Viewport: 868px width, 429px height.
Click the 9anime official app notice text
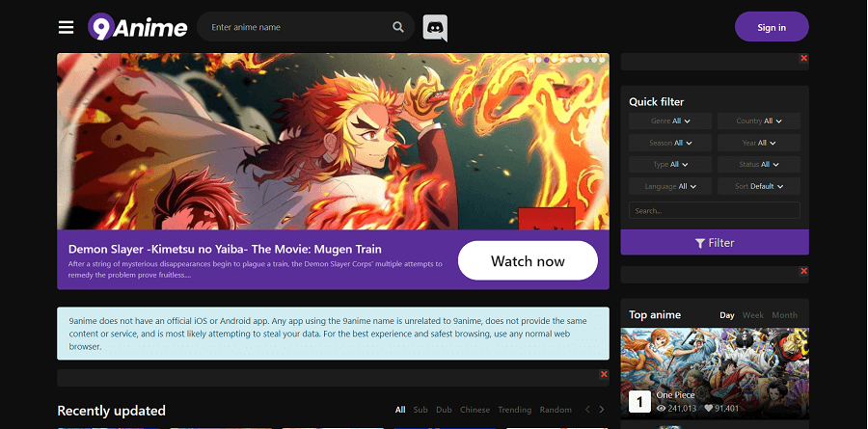328,334
